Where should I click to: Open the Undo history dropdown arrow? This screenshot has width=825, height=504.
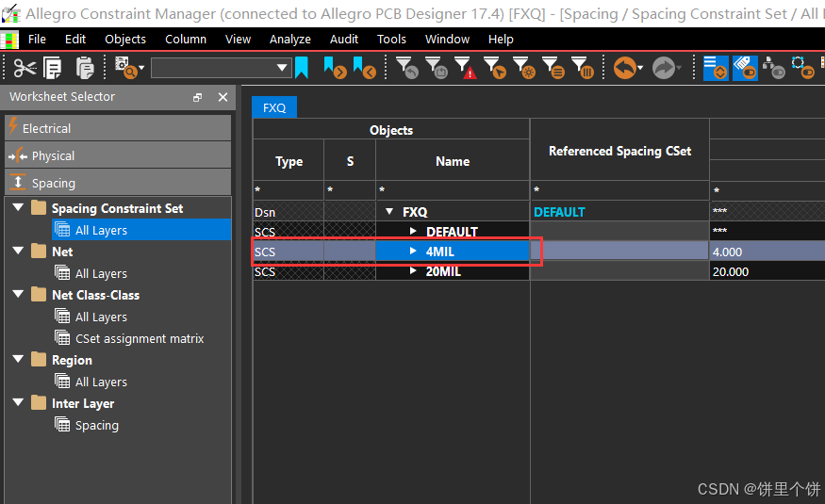[640, 68]
